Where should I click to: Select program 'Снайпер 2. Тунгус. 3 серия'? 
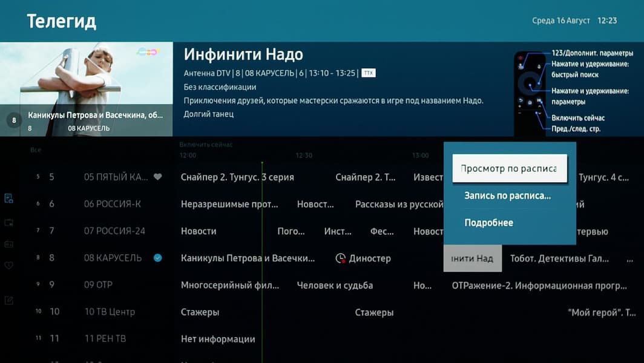click(x=237, y=177)
